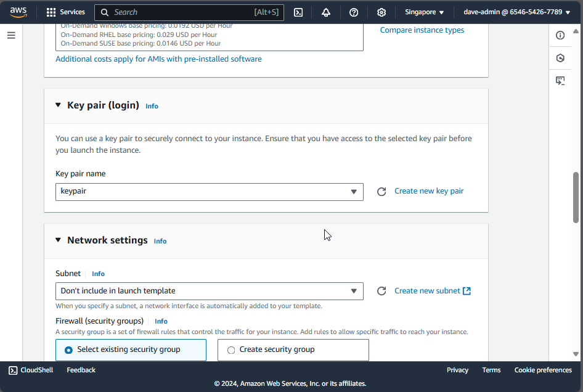
Task: Open the settings gear icon
Action: point(381,12)
